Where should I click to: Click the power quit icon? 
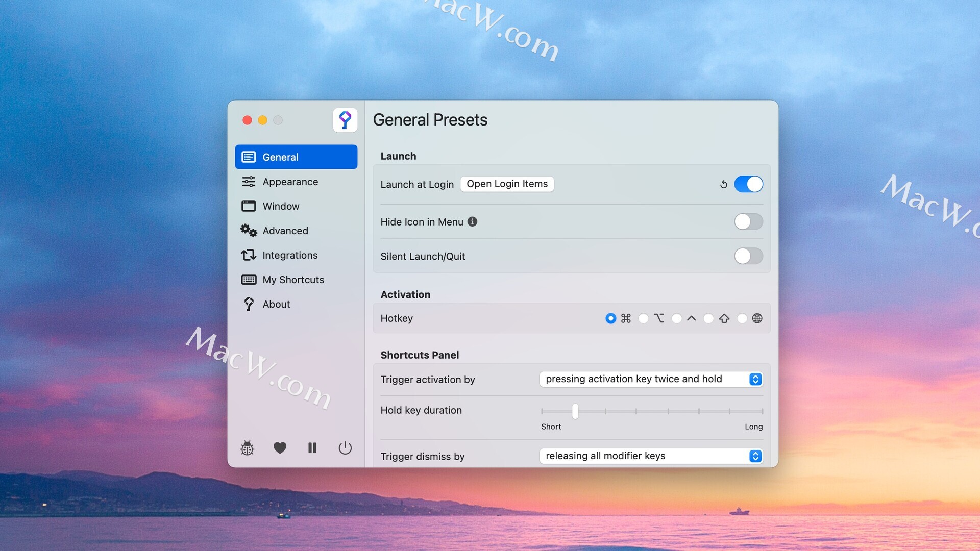click(345, 448)
